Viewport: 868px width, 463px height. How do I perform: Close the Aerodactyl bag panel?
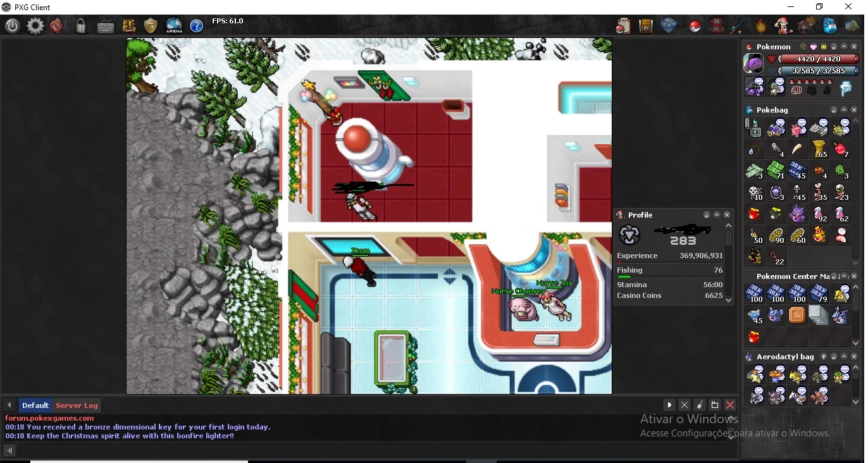854,357
